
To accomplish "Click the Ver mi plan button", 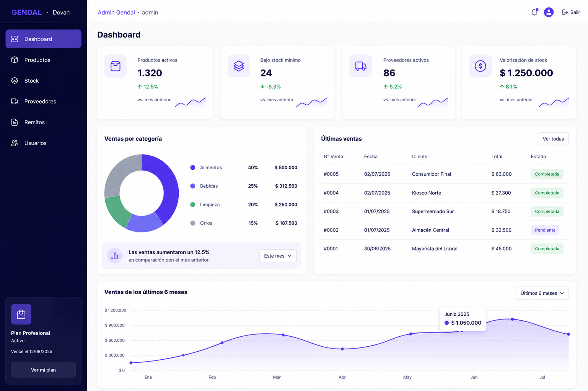I will pyautogui.click(x=43, y=370).
